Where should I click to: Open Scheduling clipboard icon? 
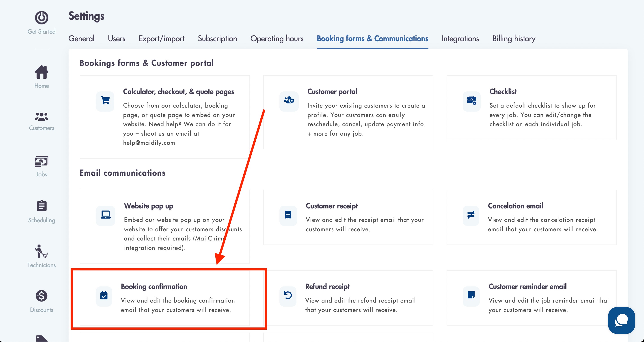(x=41, y=206)
